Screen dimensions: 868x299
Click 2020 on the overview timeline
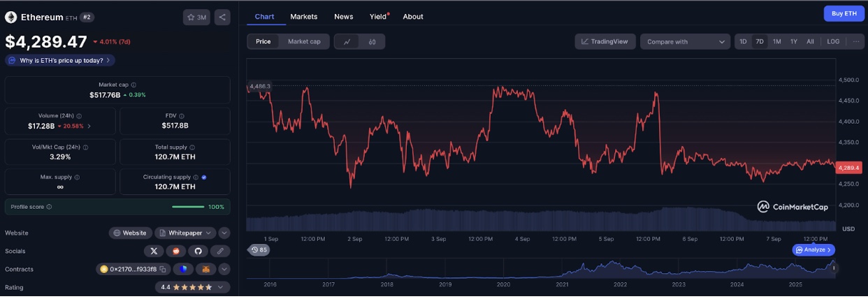pos(503,284)
